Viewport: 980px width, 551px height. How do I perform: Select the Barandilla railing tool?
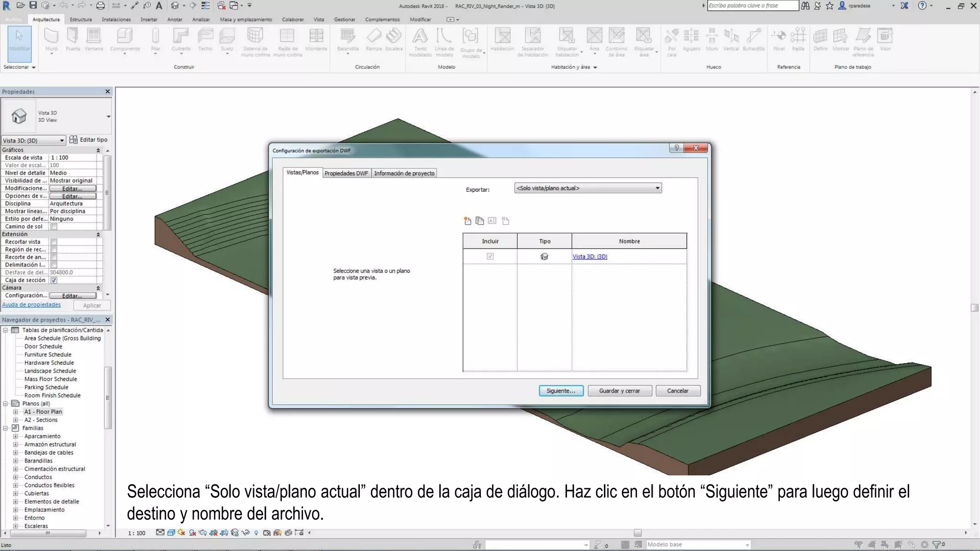pos(348,40)
